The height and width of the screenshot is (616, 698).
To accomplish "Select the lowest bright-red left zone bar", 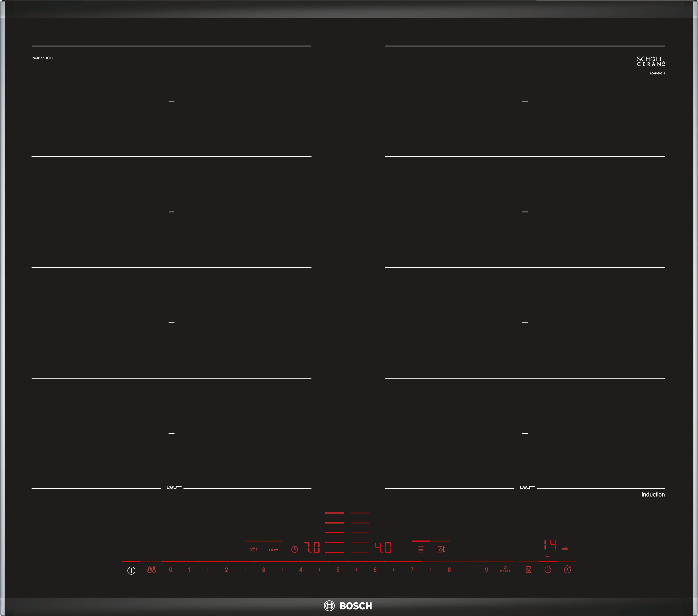I will (x=334, y=552).
